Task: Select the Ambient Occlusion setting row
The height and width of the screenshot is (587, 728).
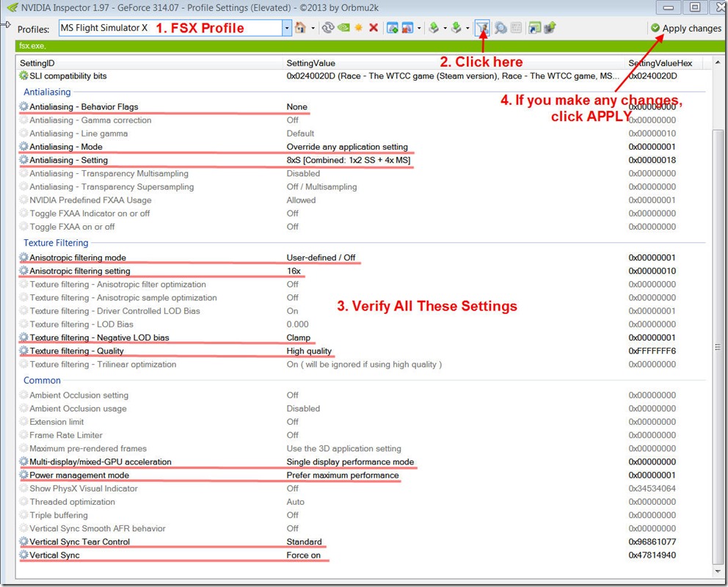Action: (363, 395)
